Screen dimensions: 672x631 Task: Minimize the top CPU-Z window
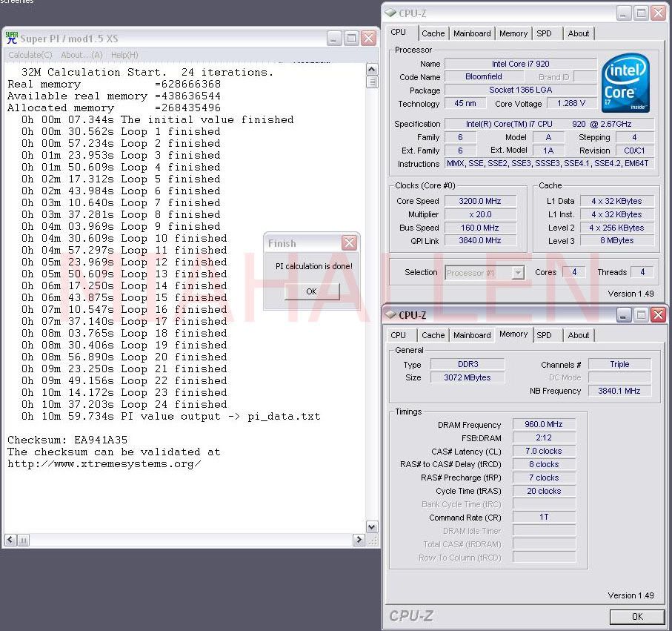point(624,13)
